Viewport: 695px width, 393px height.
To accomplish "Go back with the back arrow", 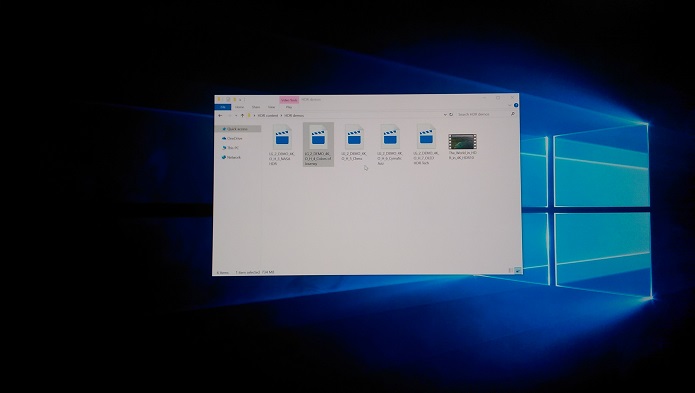I will pyautogui.click(x=220, y=115).
